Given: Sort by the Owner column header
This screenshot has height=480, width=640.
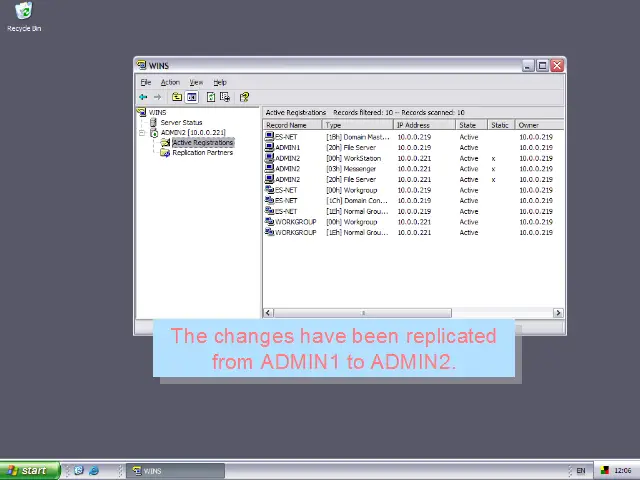Looking at the screenshot, I should coord(539,125).
